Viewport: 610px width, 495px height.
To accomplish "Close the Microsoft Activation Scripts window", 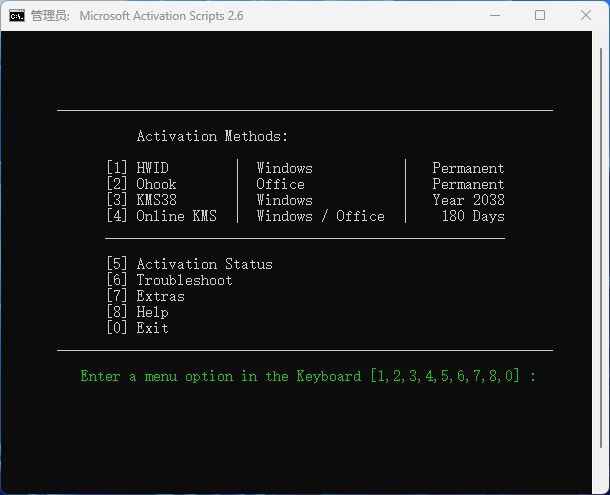I will click(x=585, y=15).
